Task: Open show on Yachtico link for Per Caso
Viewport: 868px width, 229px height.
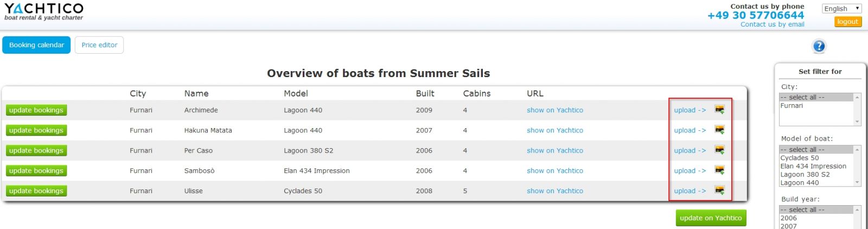Action: click(554, 150)
